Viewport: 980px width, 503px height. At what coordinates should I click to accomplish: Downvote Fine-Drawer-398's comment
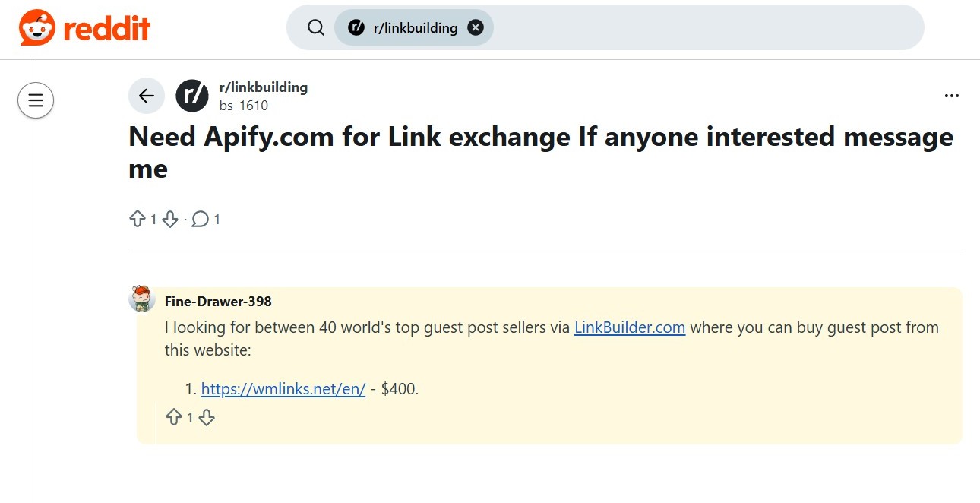coord(207,417)
